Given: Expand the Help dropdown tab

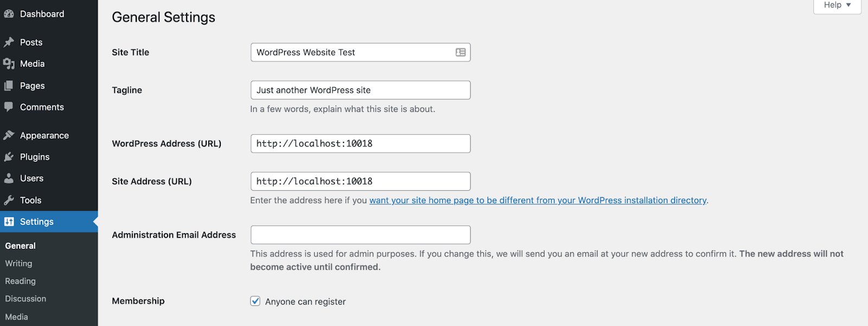Looking at the screenshot, I should pos(837,5).
